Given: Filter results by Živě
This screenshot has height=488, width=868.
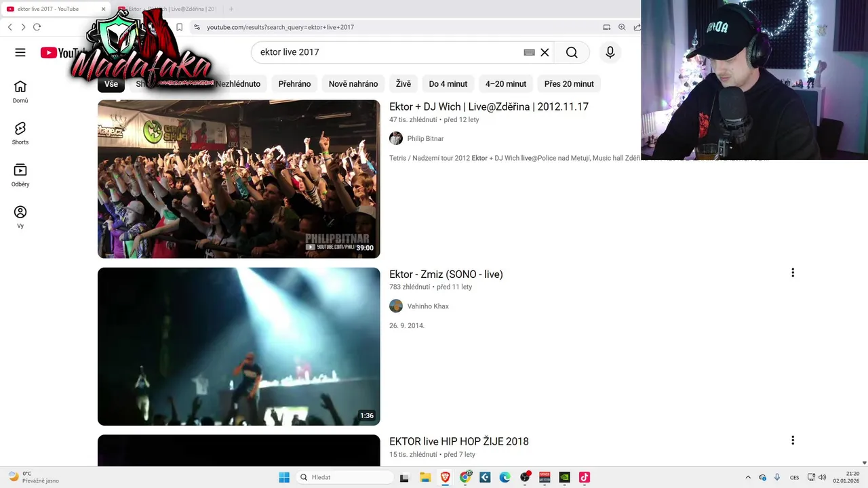Looking at the screenshot, I should [x=403, y=84].
